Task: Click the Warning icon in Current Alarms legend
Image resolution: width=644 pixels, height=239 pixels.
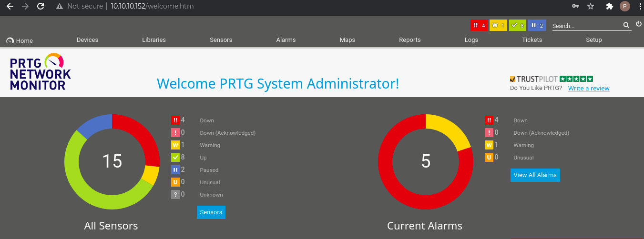Action: 489,145
